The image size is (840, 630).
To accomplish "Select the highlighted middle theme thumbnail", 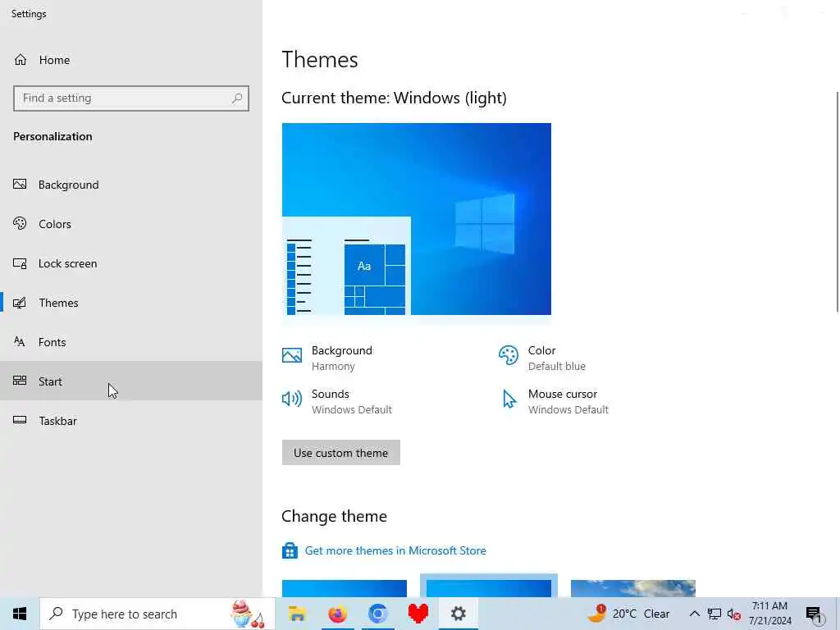I will pos(489,586).
